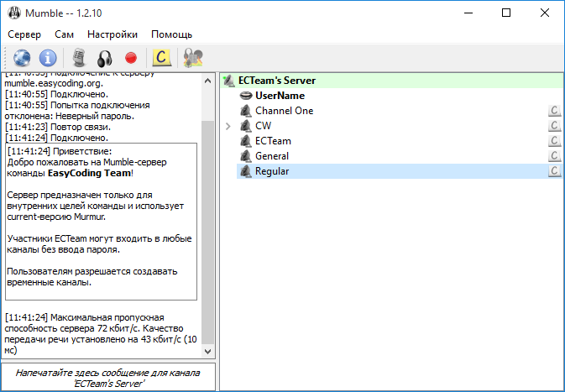Click the ECTeam's Server root entry
The image size is (565, 392).
(276, 81)
